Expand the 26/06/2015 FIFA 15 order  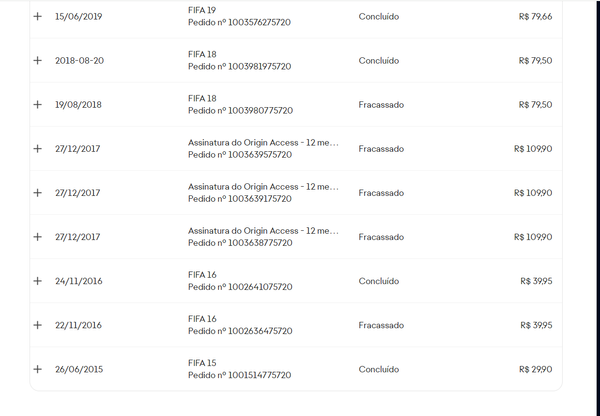(x=38, y=369)
